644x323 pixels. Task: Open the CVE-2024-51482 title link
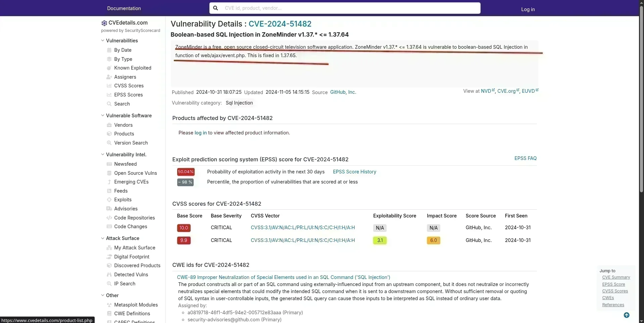(x=280, y=24)
